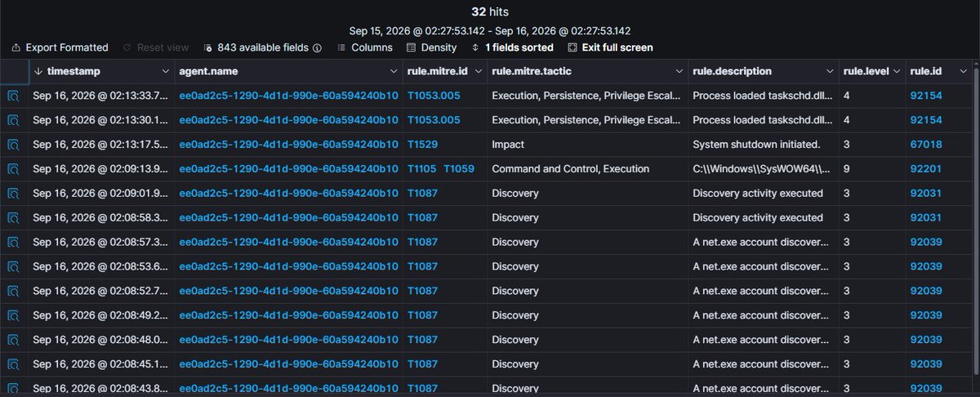Open agent name link in 02:09:13.9 row
Viewport: 980px width, 397px height.
pos(288,169)
